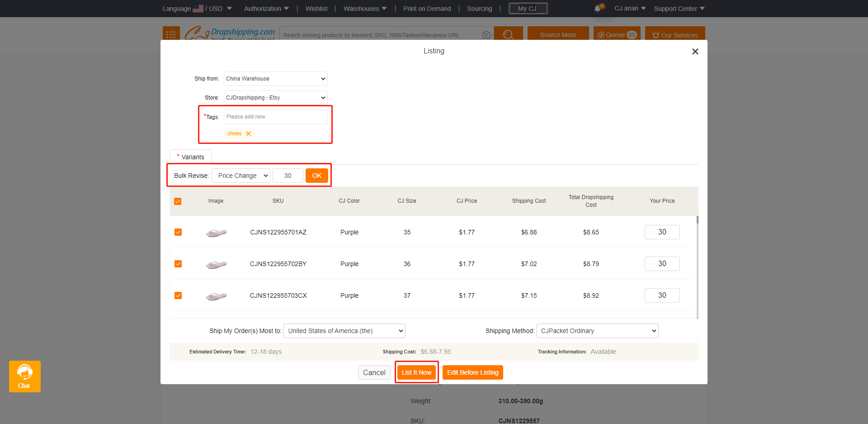
Task: Click the notification bell icon
Action: point(597,9)
